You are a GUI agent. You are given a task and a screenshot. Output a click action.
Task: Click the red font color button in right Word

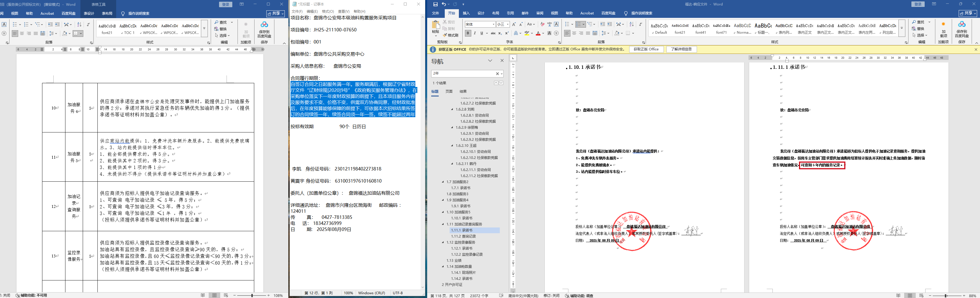(538, 33)
